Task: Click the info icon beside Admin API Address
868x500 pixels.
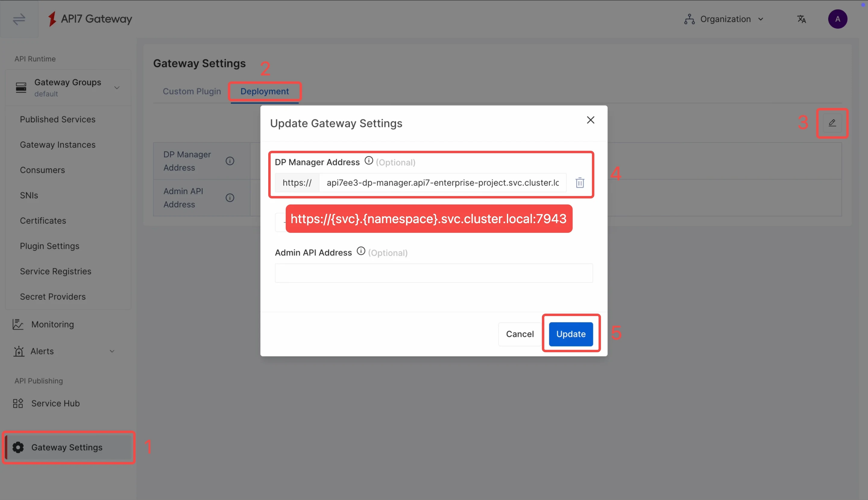Action: coord(361,251)
